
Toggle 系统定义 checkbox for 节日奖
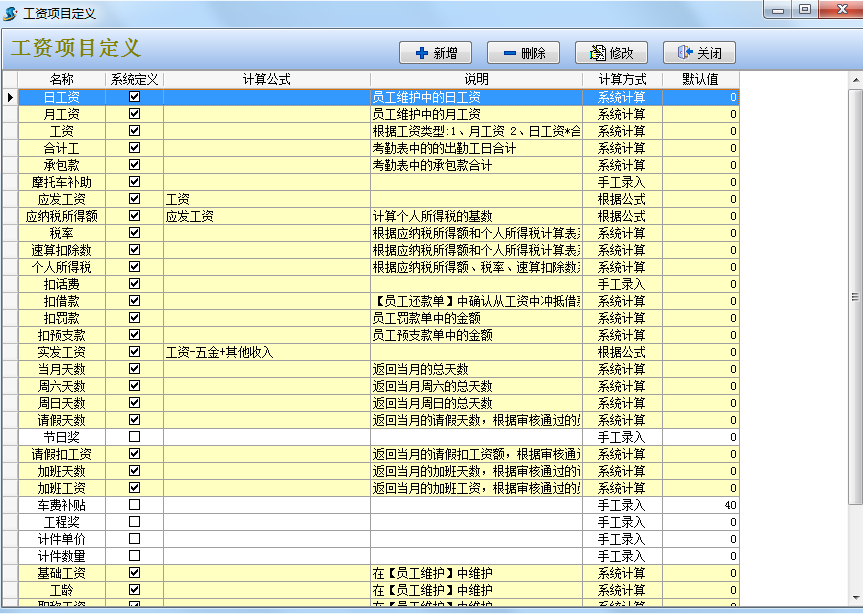pyautogui.click(x=134, y=437)
